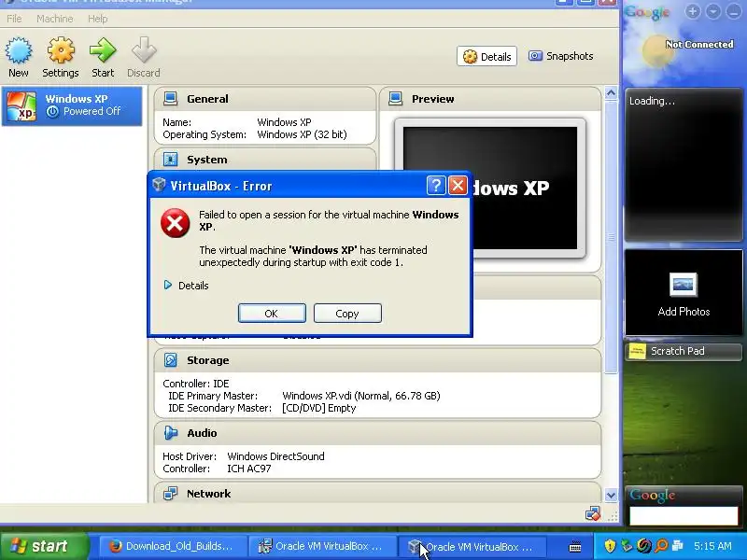Image resolution: width=747 pixels, height=560 pixels.
Task: Start the VM with green arrow
Action: [x=103, y=50]
